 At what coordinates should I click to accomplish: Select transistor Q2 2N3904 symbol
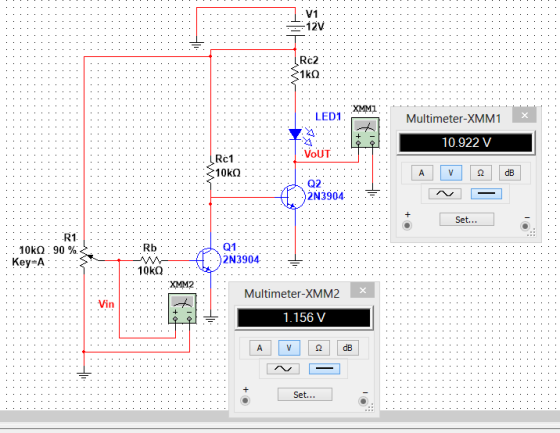tap(293, 197)
